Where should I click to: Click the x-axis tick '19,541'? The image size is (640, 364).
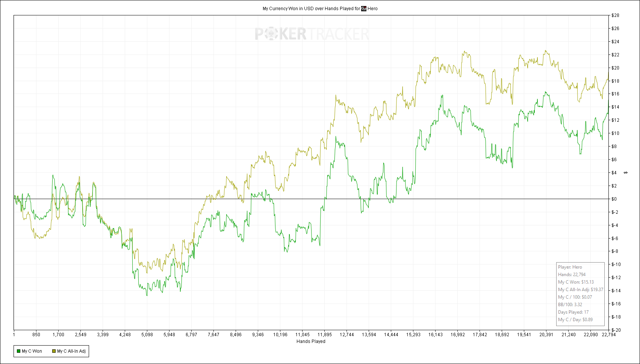(524, 335)
